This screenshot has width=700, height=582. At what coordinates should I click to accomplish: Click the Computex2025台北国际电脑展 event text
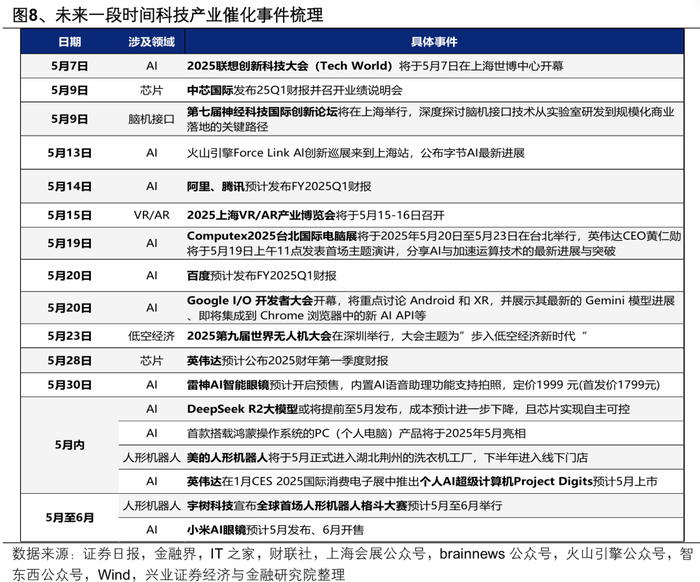coord(272,236)
